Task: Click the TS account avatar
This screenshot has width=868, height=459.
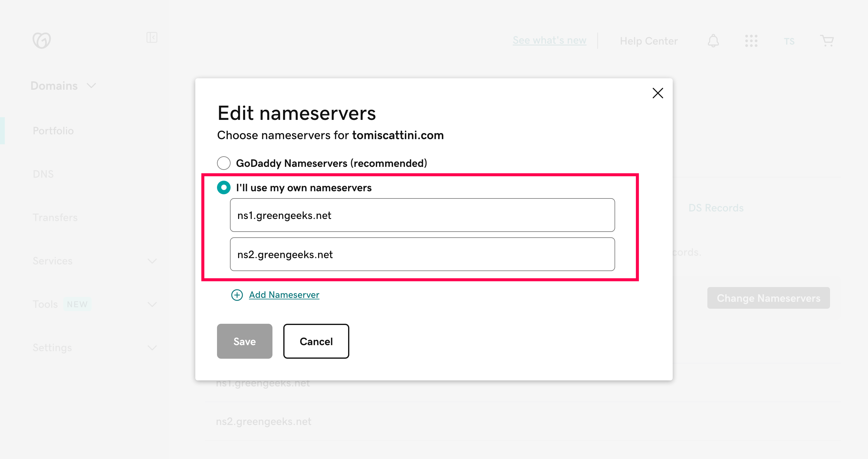Action: [x=789, y=42]
